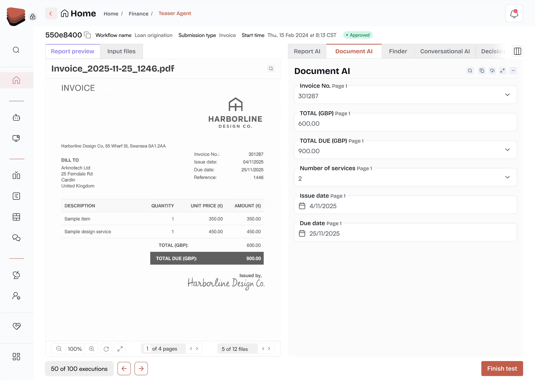Expand Document AI panel to fullscreen

502,71
